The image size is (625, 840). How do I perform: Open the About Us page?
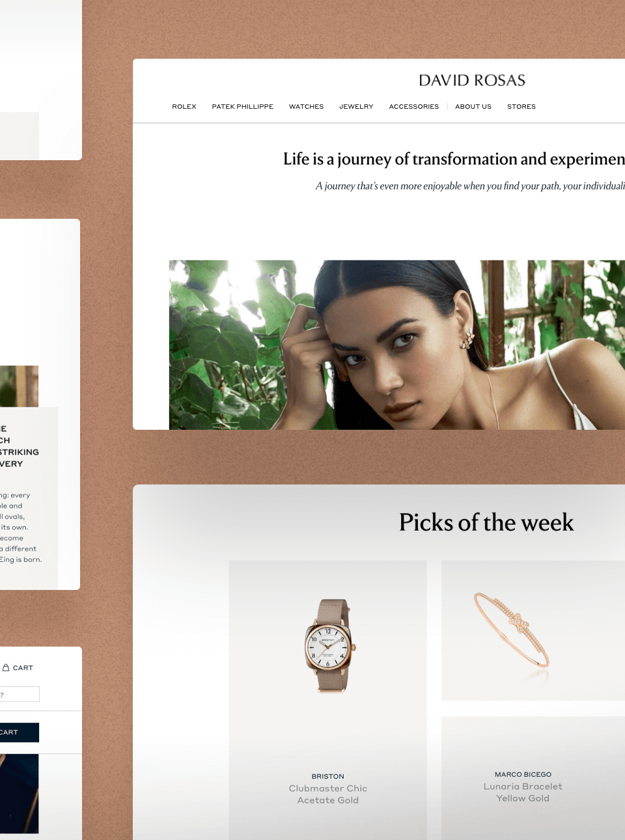click(473, 106)
